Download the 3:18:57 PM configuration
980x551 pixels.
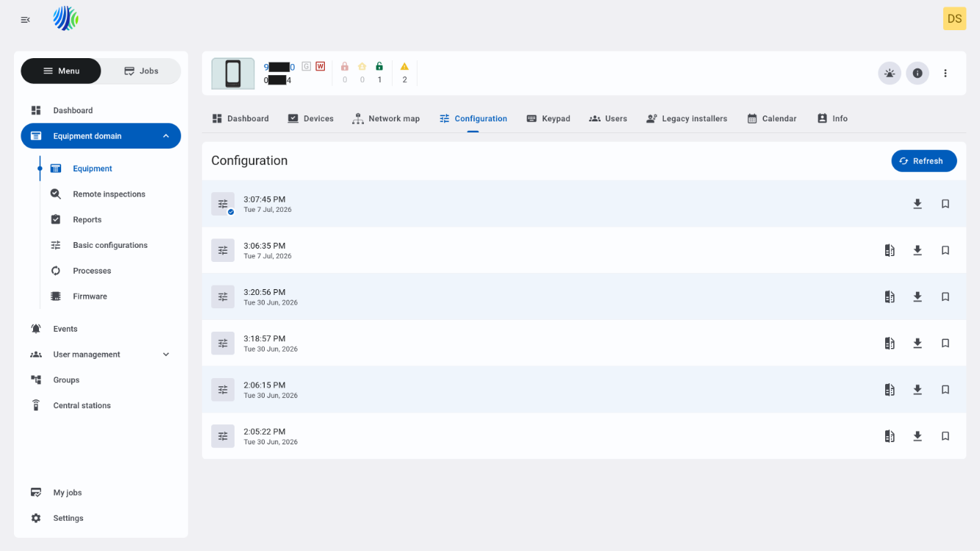click(918, 343)
